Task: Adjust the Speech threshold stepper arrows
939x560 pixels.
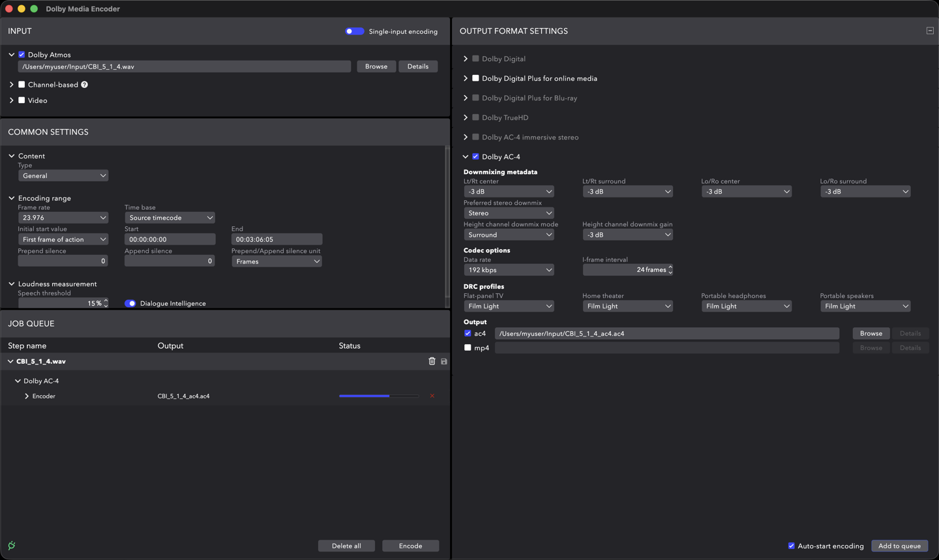Action: click(106, 303)
